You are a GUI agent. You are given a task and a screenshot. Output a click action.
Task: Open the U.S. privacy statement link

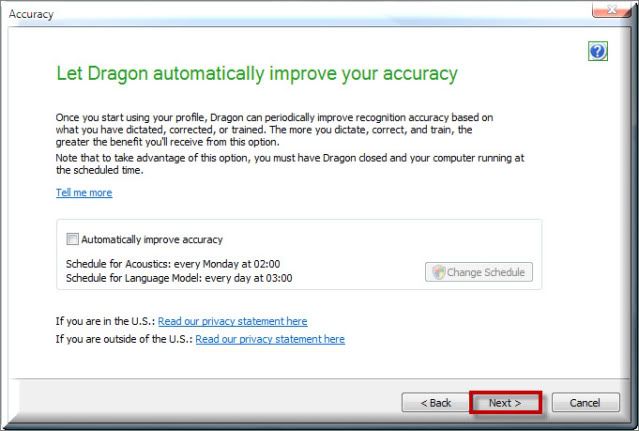[x=232, y=321]
